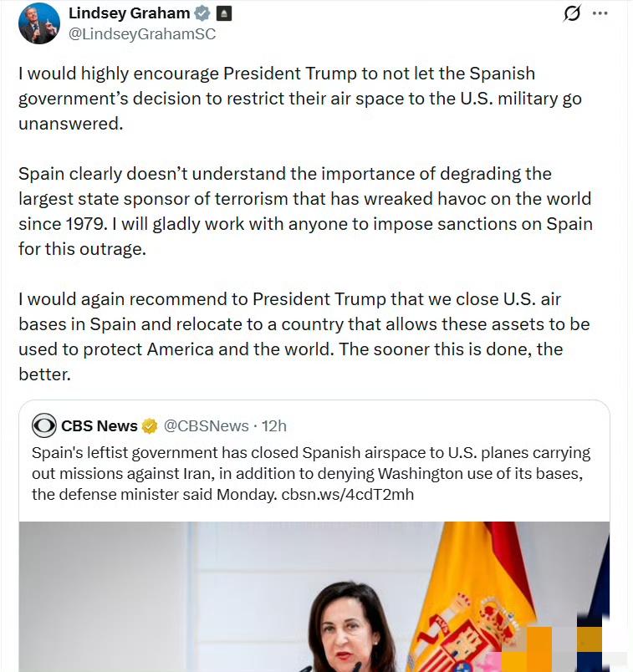
Task: Click the verified badge beside Lindsey Graham
Action: point(202,13)
